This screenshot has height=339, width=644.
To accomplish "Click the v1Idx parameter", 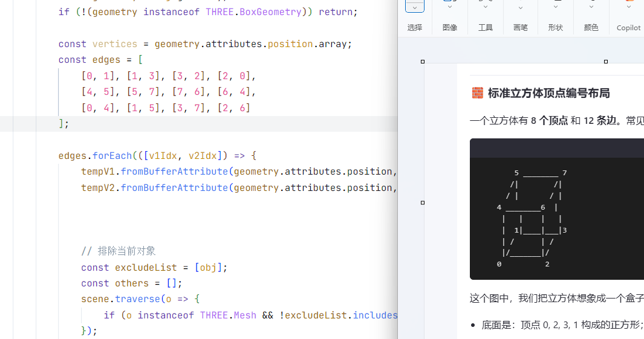I will 163,156.
